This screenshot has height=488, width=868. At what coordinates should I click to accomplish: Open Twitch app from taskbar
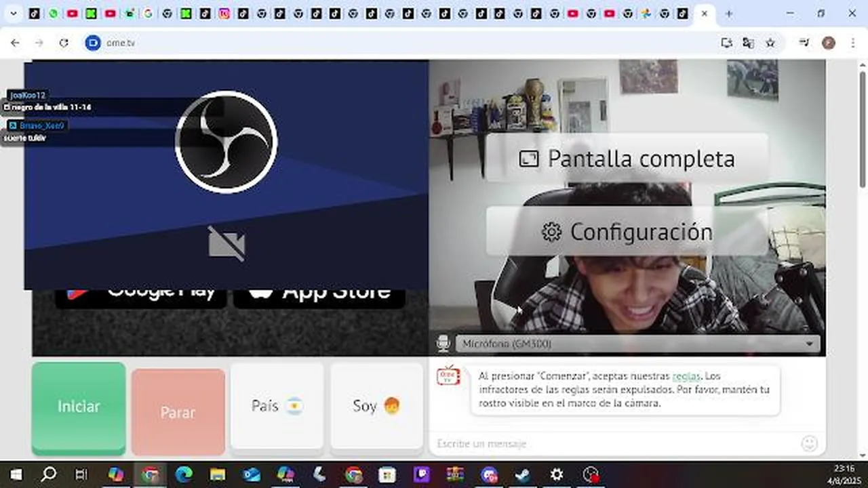point(421,474)
